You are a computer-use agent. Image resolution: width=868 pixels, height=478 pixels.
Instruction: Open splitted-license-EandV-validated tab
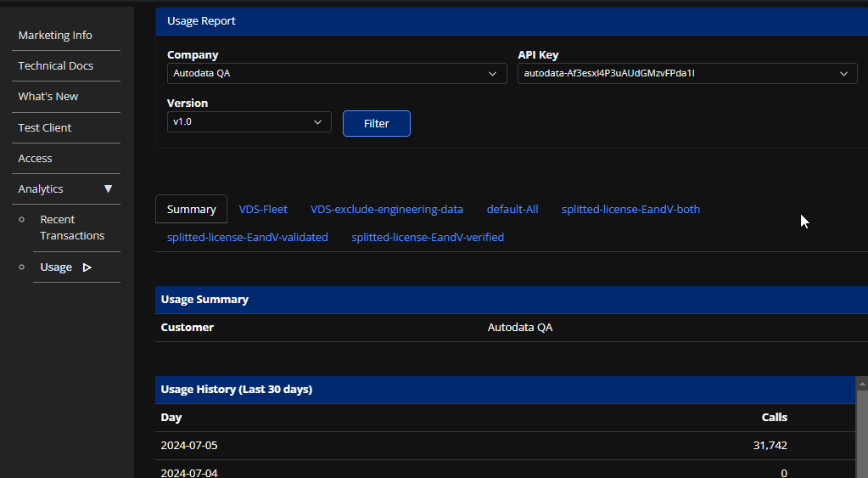(x=248, y=237)
